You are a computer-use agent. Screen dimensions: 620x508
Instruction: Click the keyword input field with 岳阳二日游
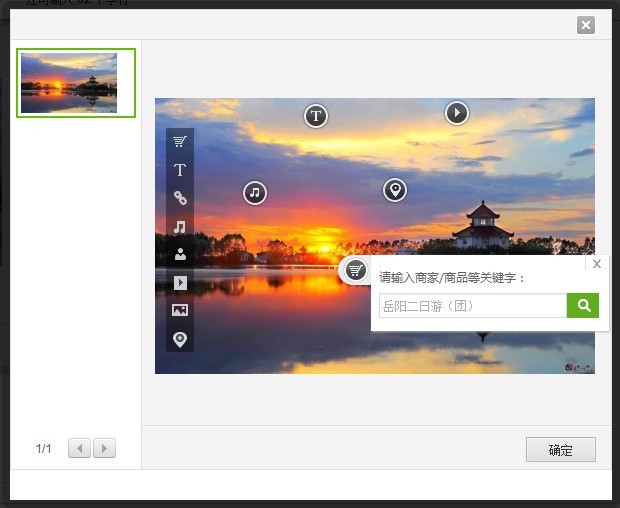point(473,306)
